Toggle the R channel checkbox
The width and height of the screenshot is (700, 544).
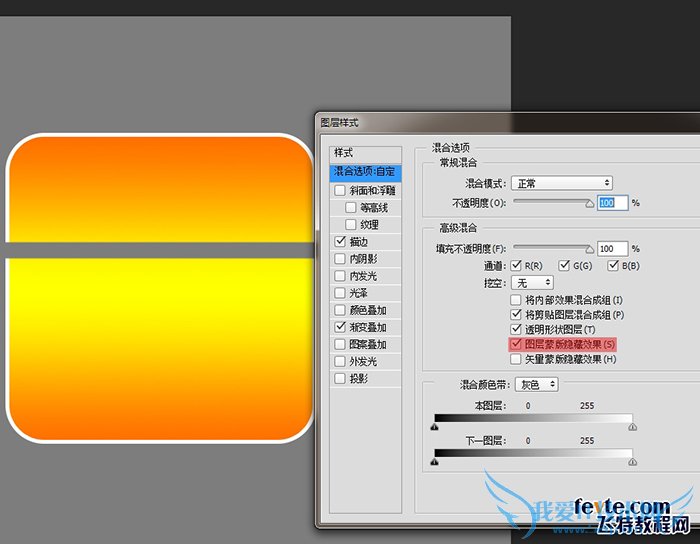(x=516, y=266)
